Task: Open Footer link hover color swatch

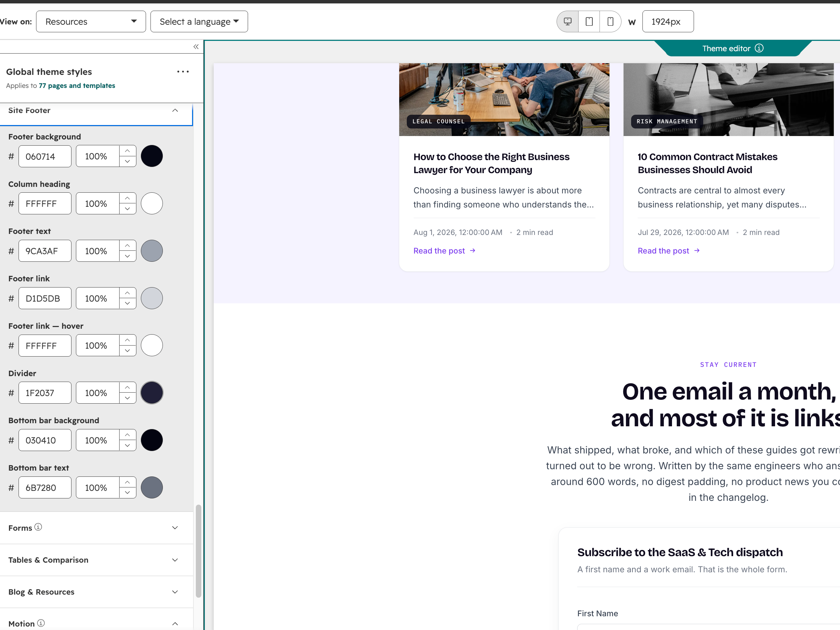Action: click(x=152, y=346)
